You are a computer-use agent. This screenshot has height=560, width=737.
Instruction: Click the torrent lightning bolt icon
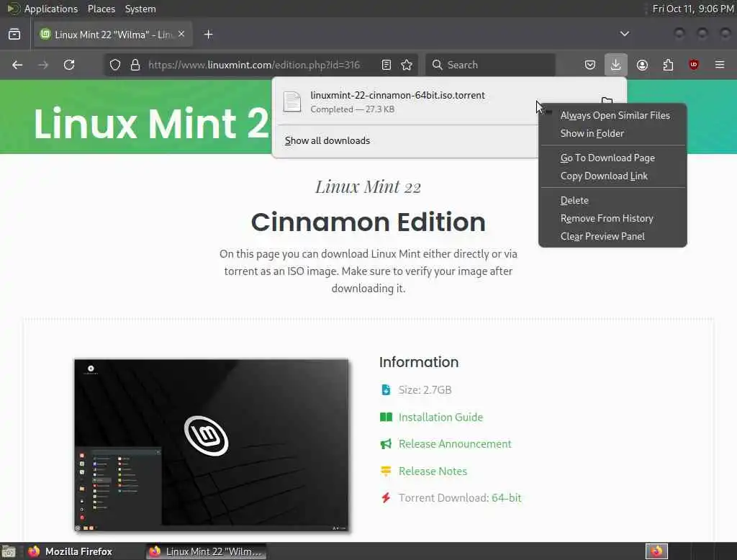[386, 498]
